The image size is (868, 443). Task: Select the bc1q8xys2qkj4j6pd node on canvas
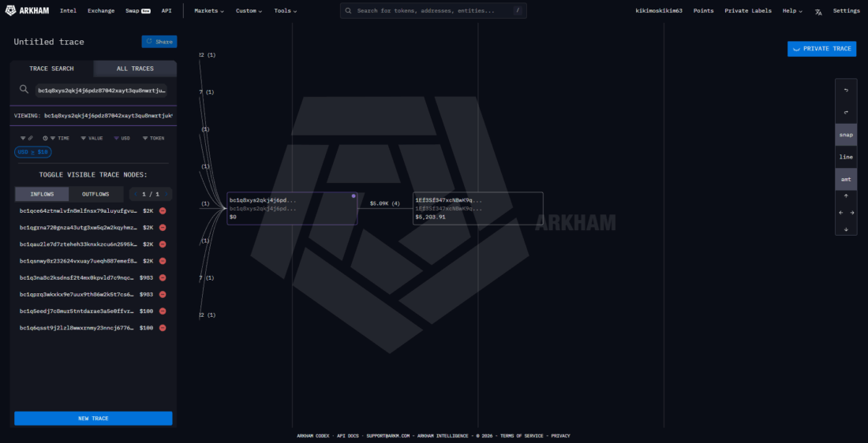click(292, 209)
